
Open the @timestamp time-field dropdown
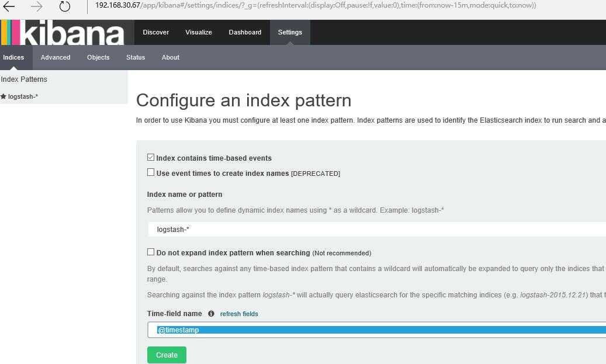tap(376, 330)
